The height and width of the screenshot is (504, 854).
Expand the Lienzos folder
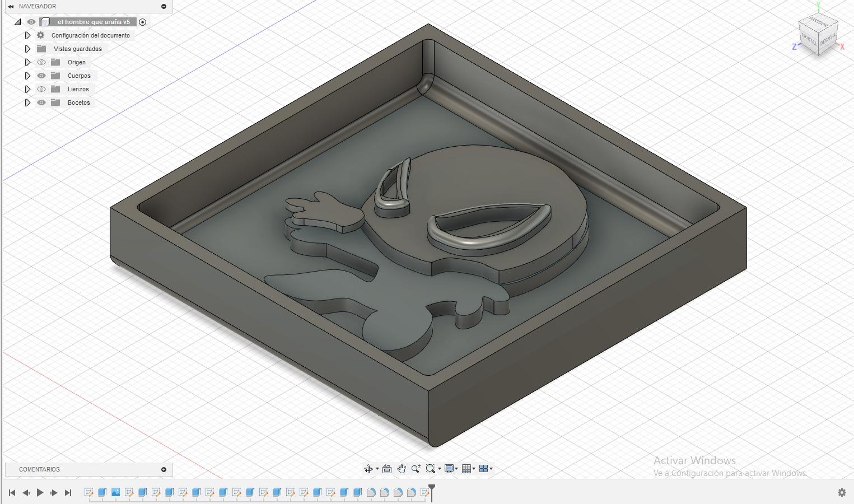(27, 89)
